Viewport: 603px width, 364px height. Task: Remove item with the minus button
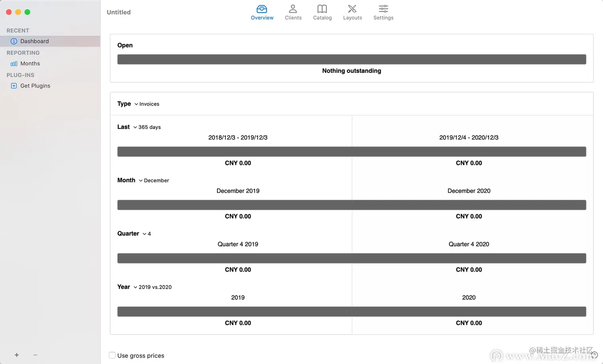[x=35, y=355]
